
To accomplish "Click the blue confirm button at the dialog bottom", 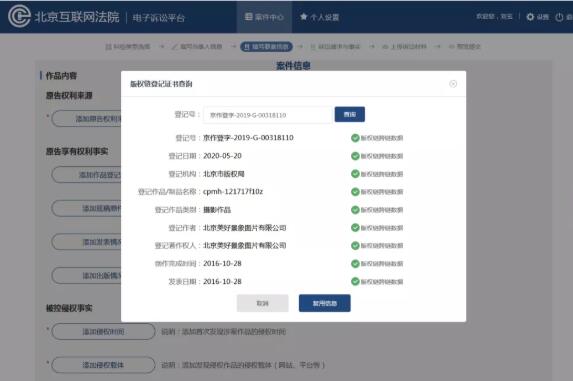I will (x=325, y=303).
